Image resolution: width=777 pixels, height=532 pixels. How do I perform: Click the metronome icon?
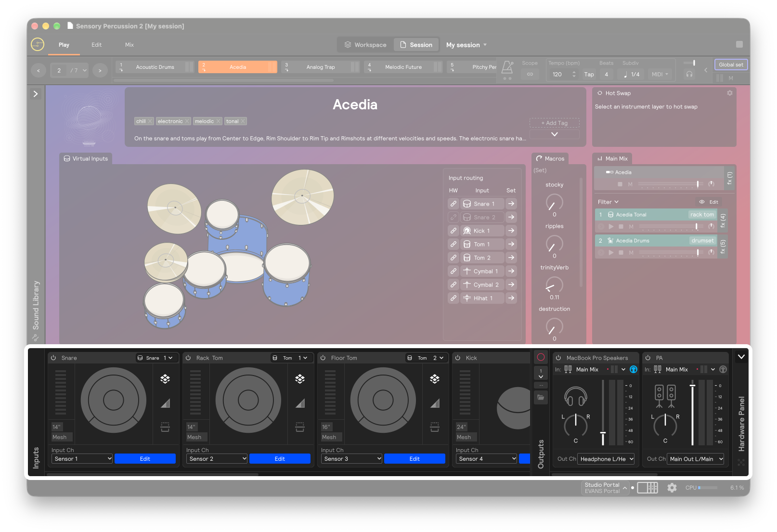[x=507, y=67]
